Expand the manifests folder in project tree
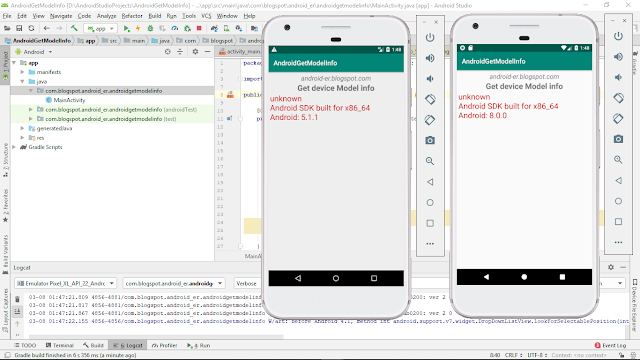The image size is (640, 360). pyautogui.click(x=22, y=72)
